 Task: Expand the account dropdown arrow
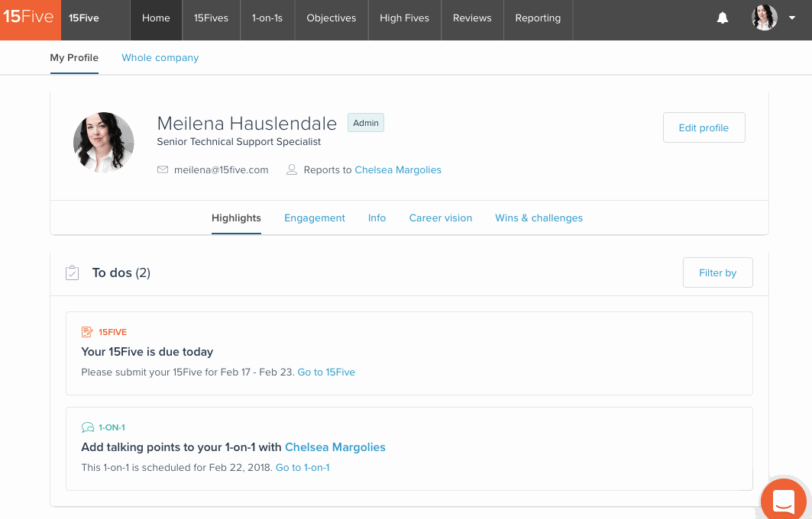[x=792, y=18]
